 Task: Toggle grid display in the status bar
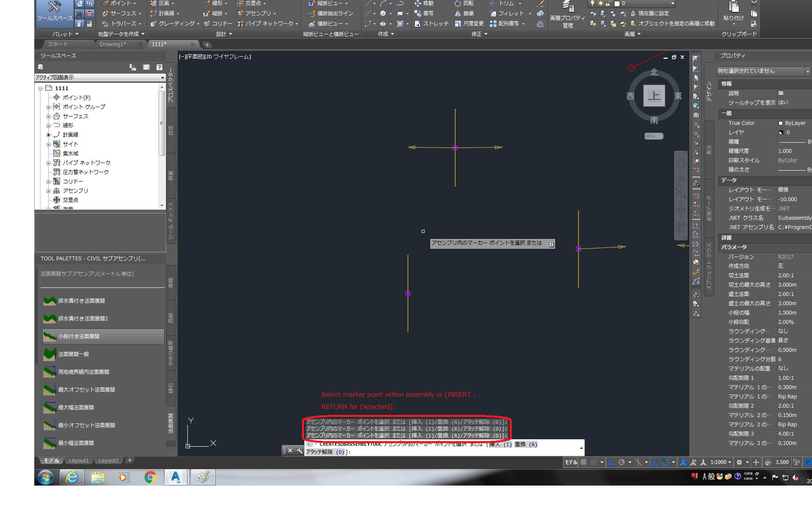[583, 462]
